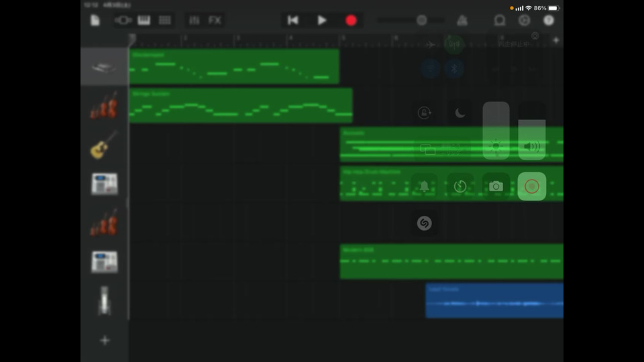The width and height of the screenshot is (644, 362).
Task: Start playback with the Play button
Action: (x=322, y=20)
